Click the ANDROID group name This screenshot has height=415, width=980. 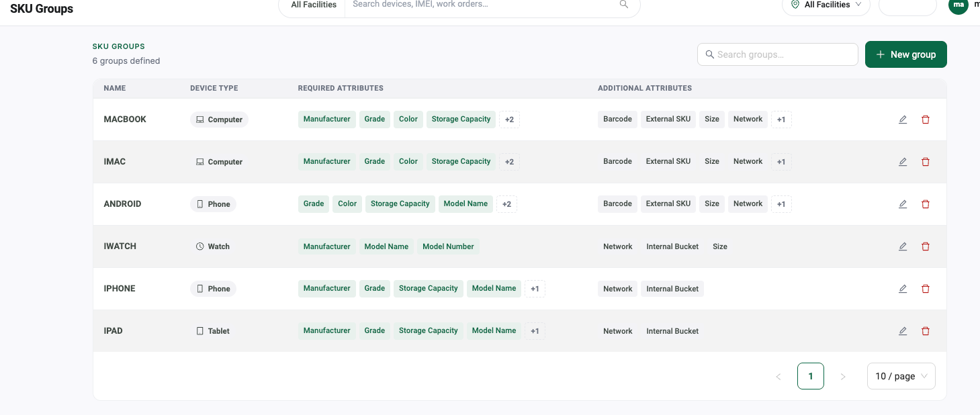click(122, 203)
